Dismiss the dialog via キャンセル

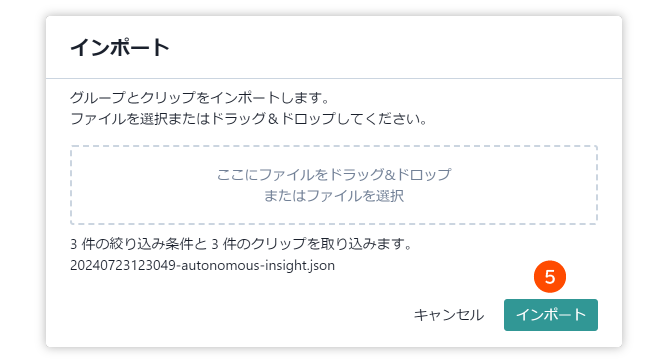[449, 315]
